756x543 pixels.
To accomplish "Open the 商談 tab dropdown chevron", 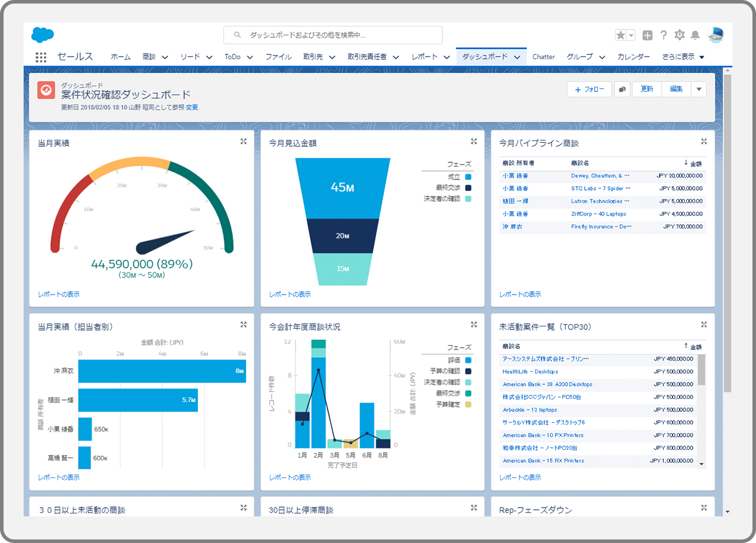I will coord(165,57).
